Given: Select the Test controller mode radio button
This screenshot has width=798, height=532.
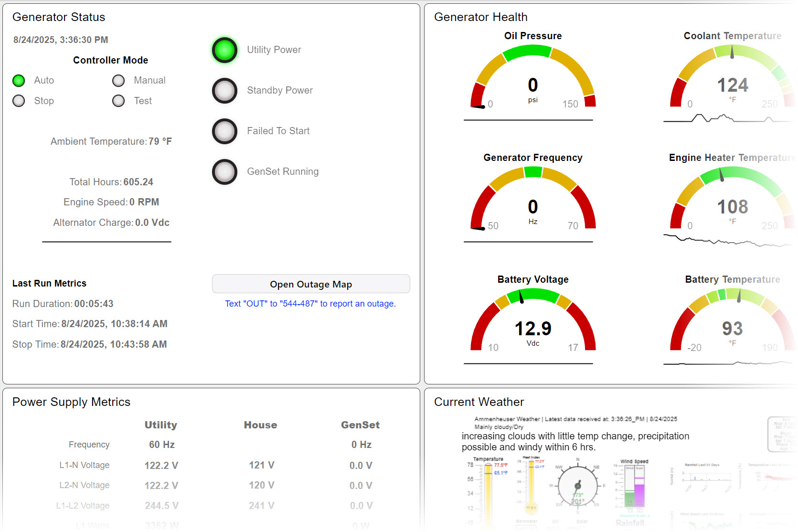Looking at the screenshot, I should (118, 101).
